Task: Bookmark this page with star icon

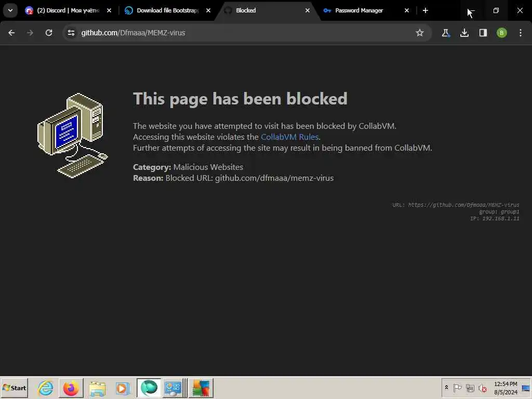Action: pos(420,33)
